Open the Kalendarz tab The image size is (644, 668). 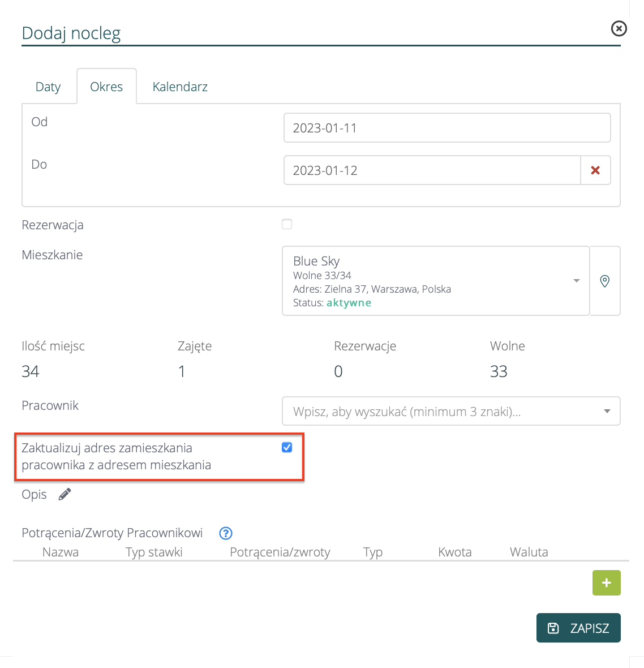click(x=180, y=87)
